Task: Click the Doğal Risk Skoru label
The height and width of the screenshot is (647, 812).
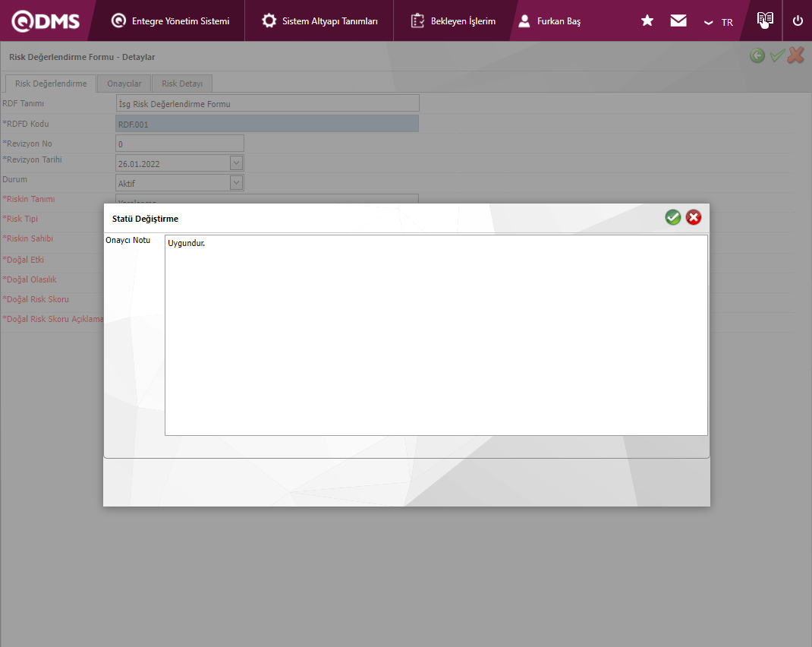Action: click(36, 299)
